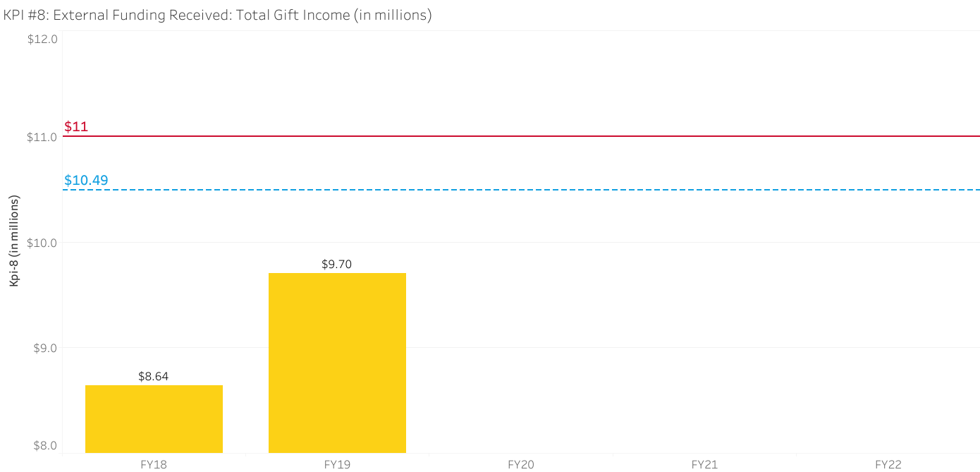Viewport: 980px width, 472px height.
Task: Click the FY19 yellow bar
Action: 337,363
